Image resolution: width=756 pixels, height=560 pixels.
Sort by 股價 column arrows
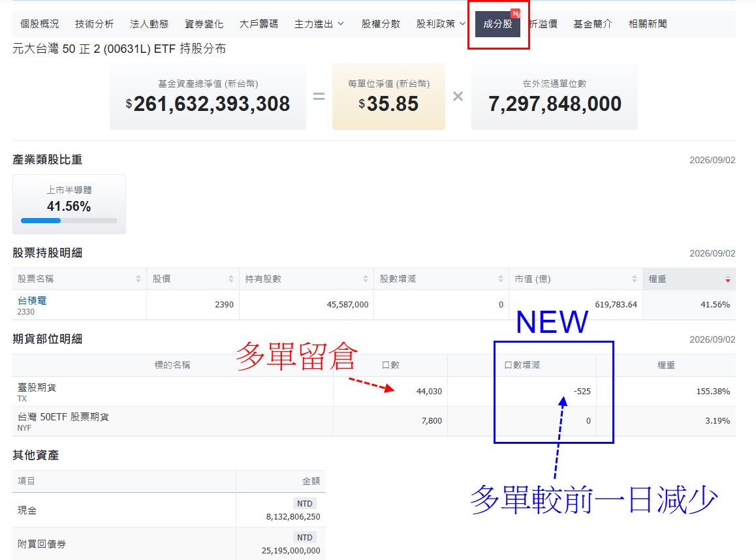tap(231, 279)
